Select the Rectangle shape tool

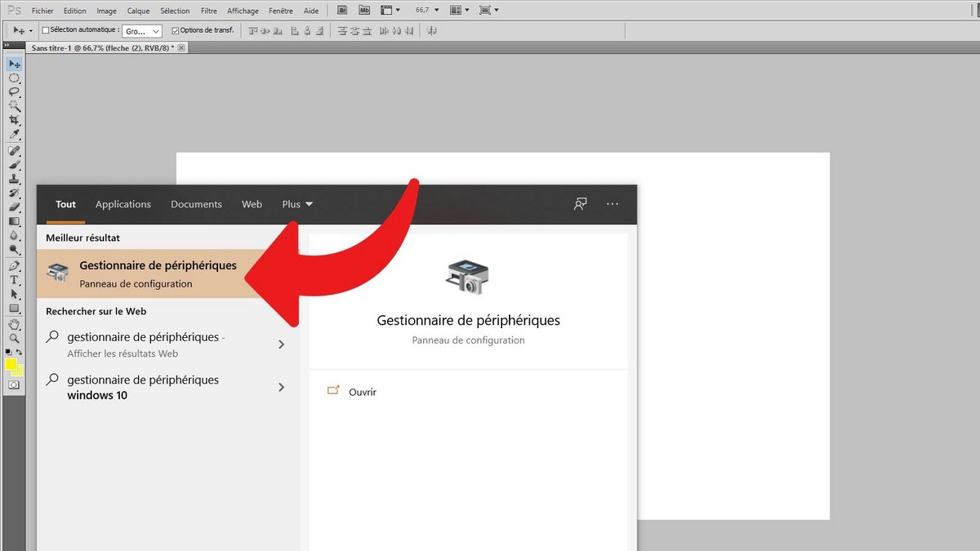15,308
